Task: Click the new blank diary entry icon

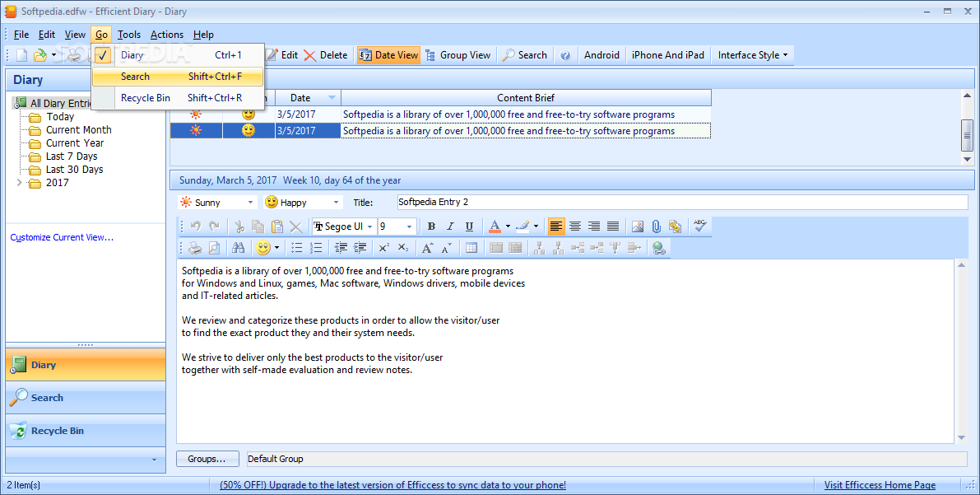Action: (22, 55)
